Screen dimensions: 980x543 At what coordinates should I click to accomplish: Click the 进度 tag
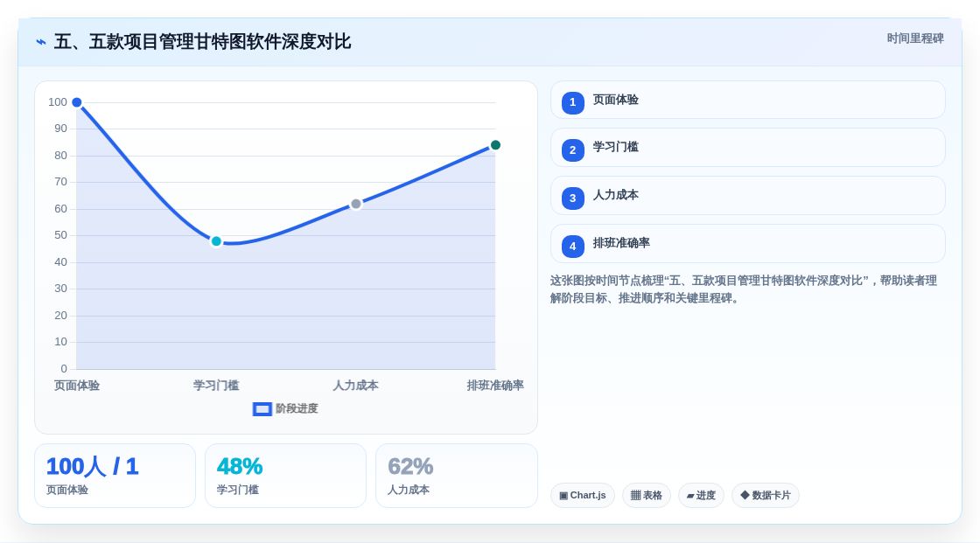click(701, 496)
